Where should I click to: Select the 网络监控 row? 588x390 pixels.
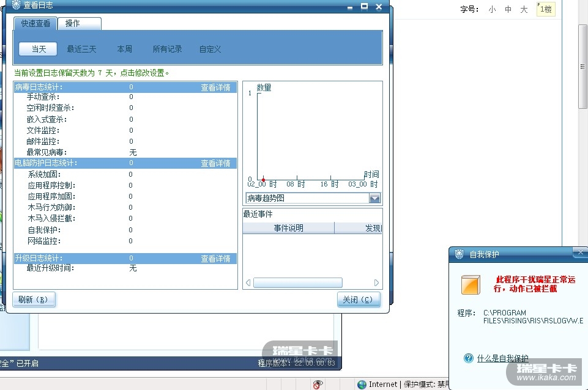(x=125, y=241)
